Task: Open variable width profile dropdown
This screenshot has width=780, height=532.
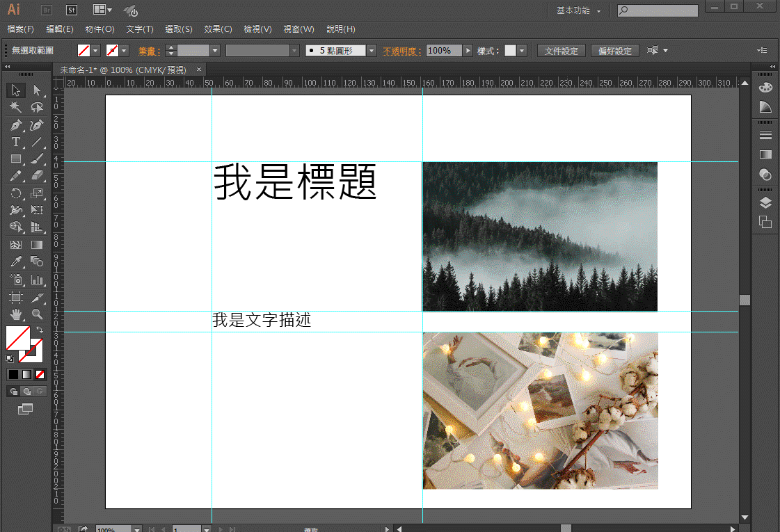Action: [x=294, y=51]
